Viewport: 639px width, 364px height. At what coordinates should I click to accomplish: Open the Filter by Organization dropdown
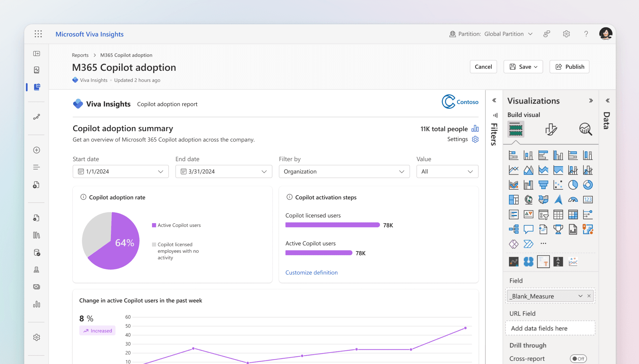coord(344,171)
